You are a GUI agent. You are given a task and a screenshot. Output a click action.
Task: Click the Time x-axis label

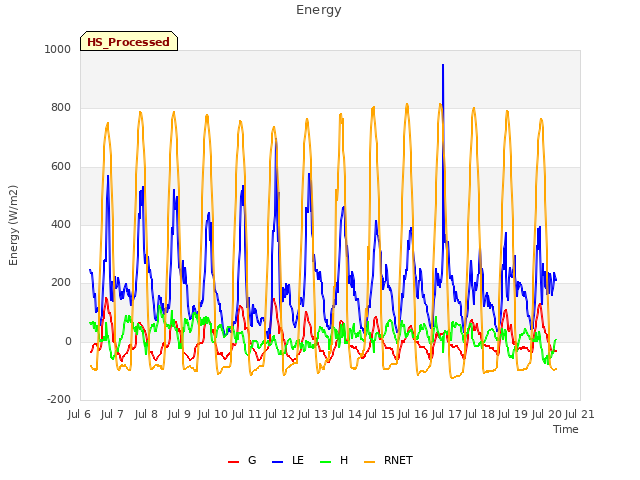pos(566,429)
